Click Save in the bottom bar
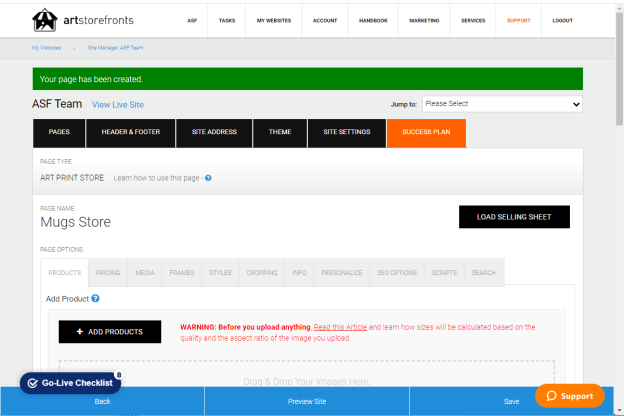This screenshot has height=416, width=624. (x=511, y=401)
